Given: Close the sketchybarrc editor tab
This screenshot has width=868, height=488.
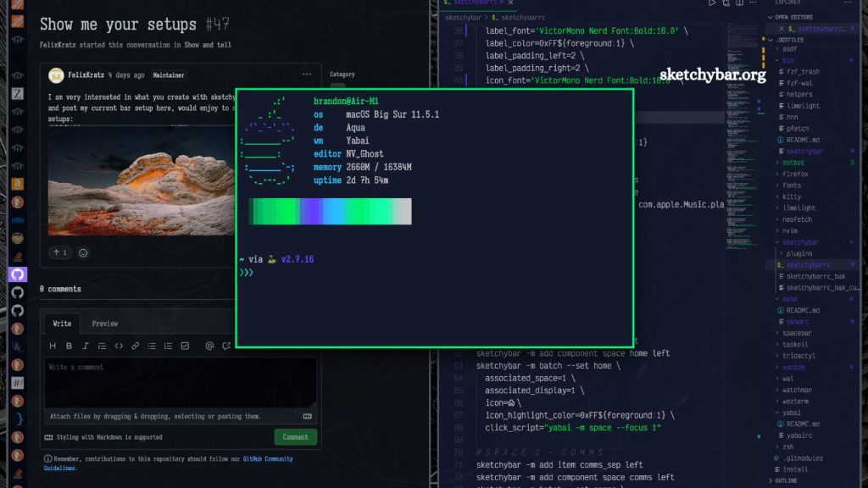Looking at the screenshot, I should click(510, 3).
